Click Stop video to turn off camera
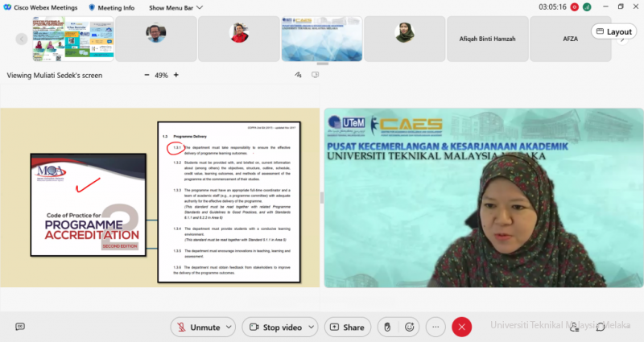Viewport: 644px width, 342px height. [275, 328]
